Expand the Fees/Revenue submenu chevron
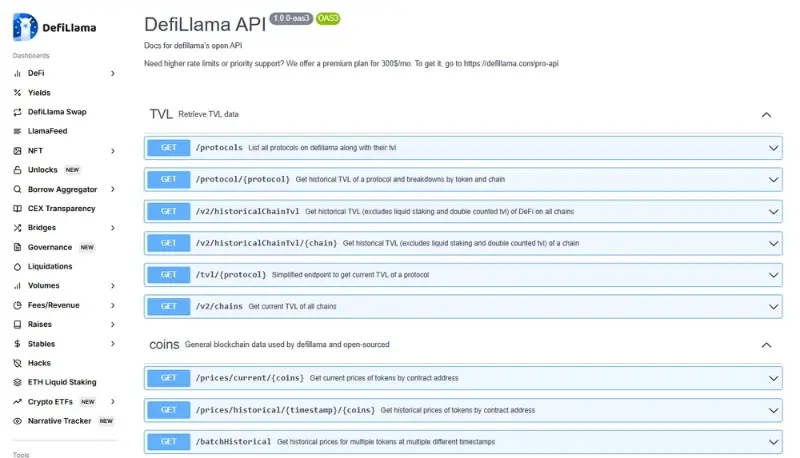The height and width of the screenshot is (458, 800). [x=113, y=306]
